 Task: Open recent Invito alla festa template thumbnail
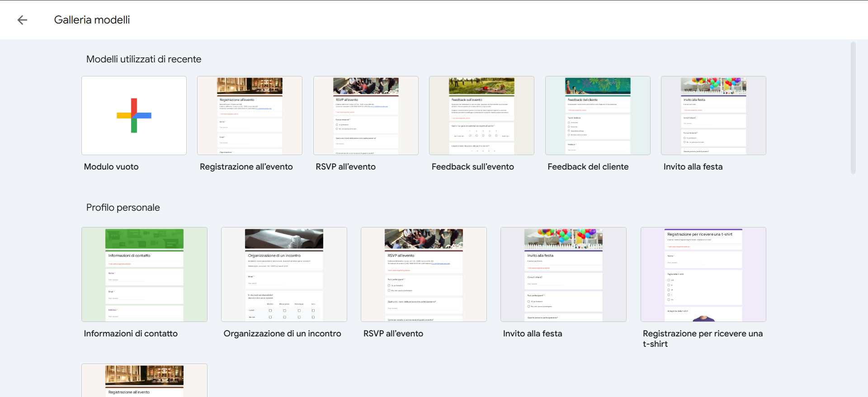coord(713,115)
